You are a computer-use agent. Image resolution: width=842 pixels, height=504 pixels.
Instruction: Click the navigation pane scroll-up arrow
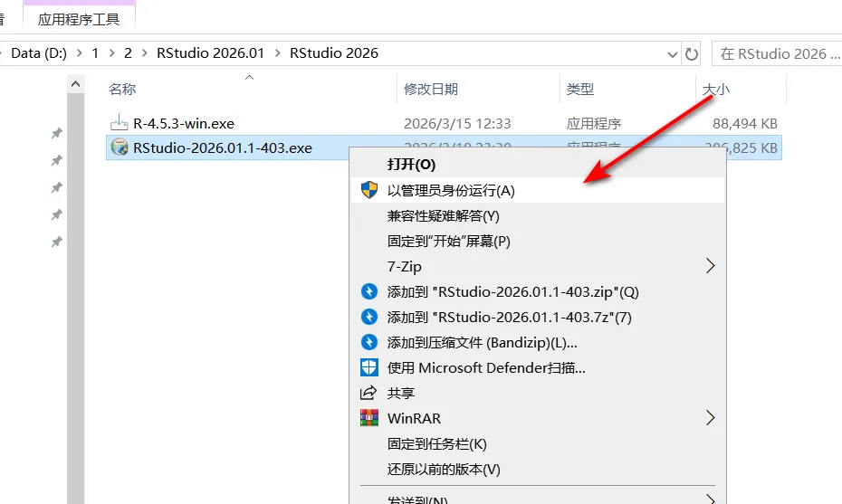76,84
